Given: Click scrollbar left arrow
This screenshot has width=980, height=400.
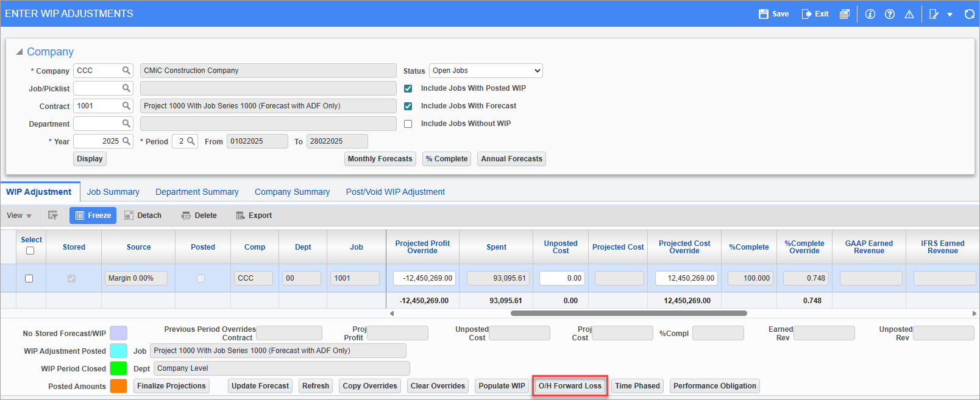Looking at the screenshot, I should (x=392, y=314).
